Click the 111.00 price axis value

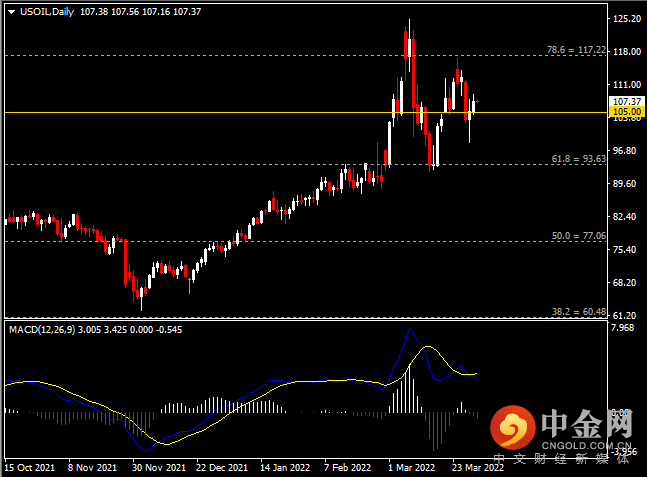pos(627,85)
